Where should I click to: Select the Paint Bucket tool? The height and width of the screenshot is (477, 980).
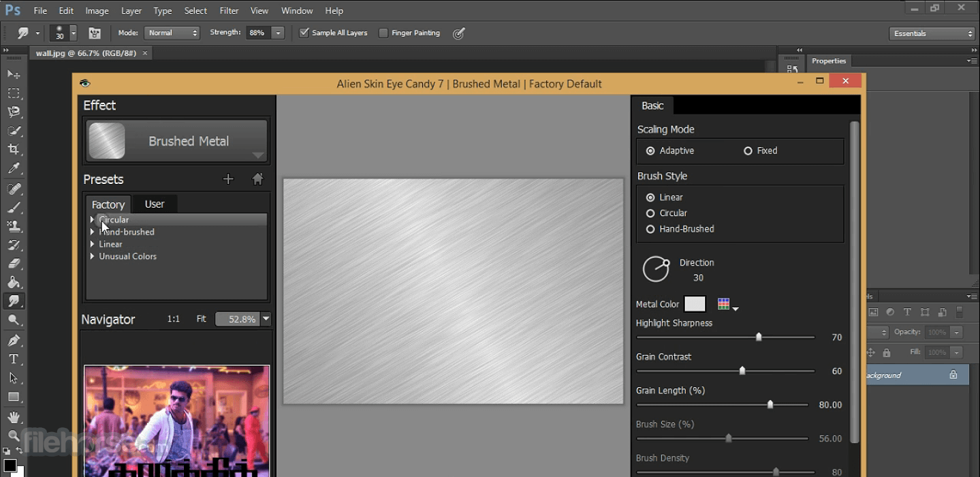coord(13,282)
